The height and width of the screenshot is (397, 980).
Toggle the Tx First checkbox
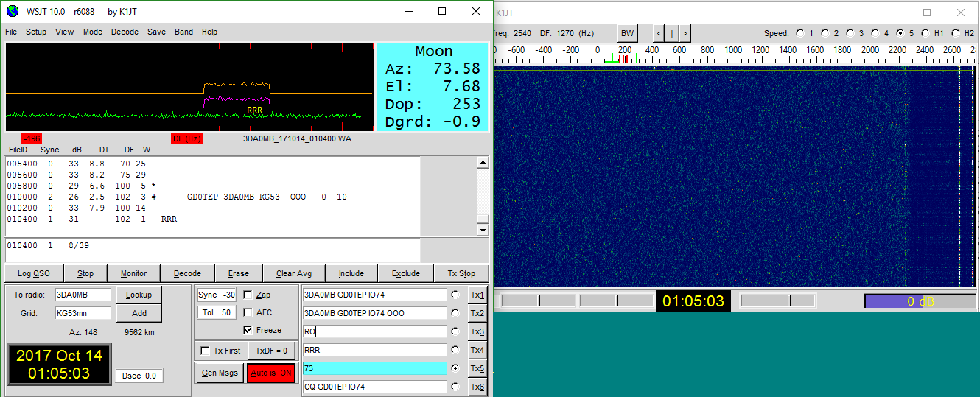tap(206, 351)
